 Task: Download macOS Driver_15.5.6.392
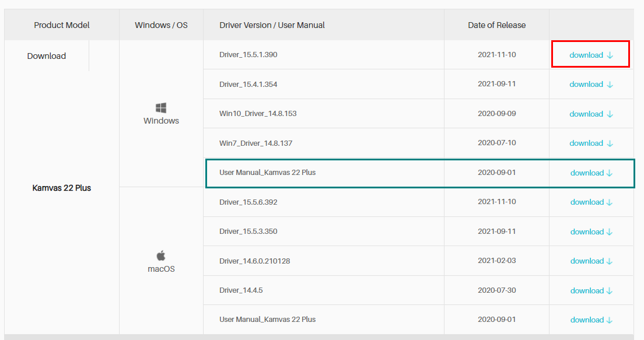[x=591, y=202]
